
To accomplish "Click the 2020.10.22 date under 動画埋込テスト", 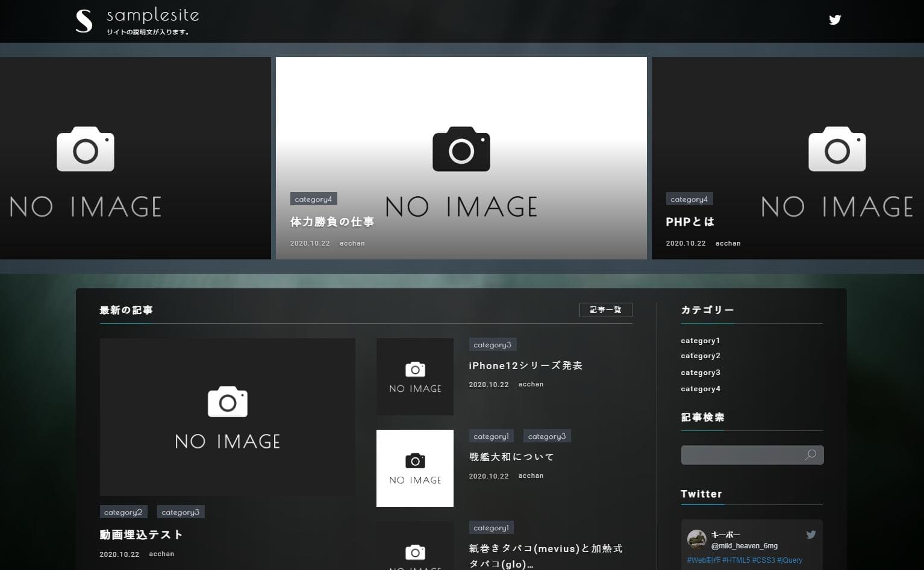I will (119, 554).
